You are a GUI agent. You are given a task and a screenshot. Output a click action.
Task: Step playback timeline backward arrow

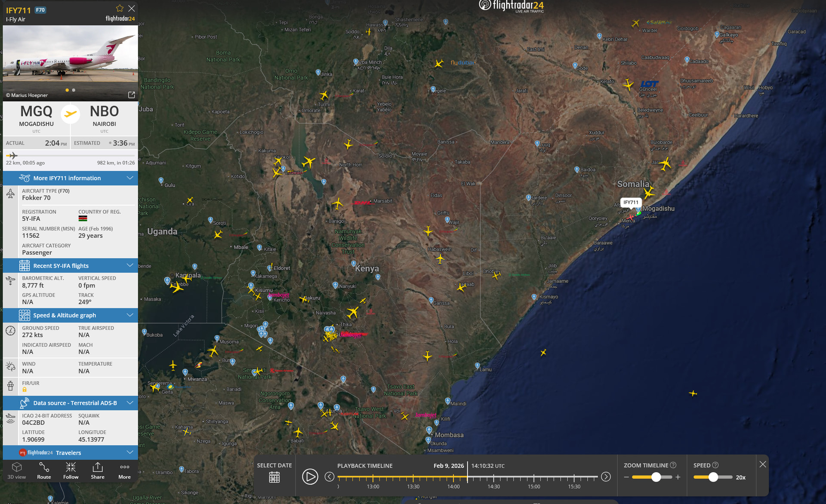point(330,476)
